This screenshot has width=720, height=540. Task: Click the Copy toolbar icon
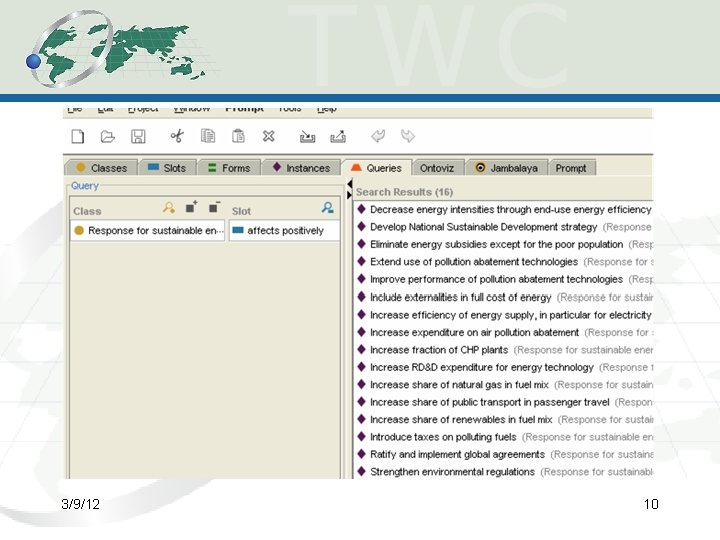pyautogui.click(x=208, y=136)
